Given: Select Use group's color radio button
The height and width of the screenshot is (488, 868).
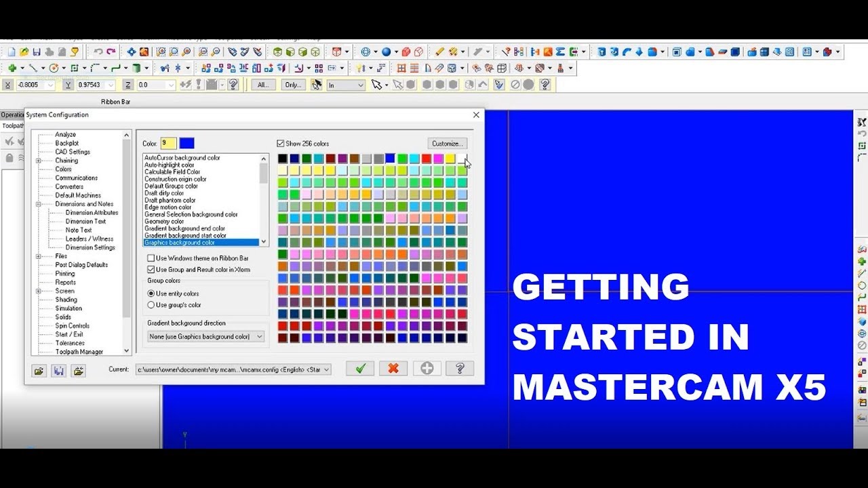Looking at the screenshot, I should [151, 305].
